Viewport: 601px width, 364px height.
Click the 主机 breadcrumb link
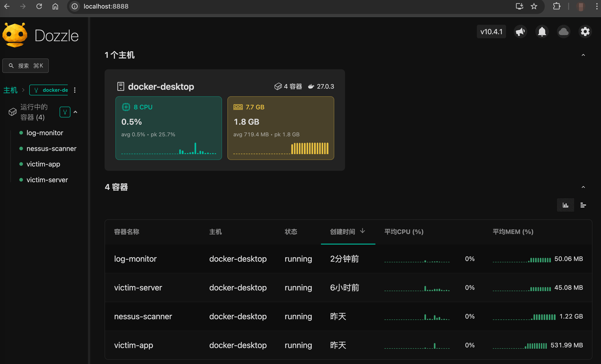point(10,90)
